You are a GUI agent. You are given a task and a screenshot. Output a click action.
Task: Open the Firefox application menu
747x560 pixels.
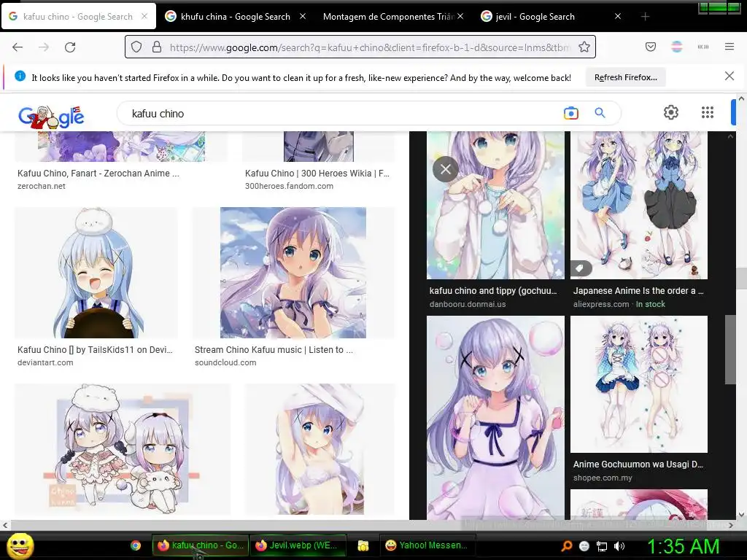[x=729, y=47]
